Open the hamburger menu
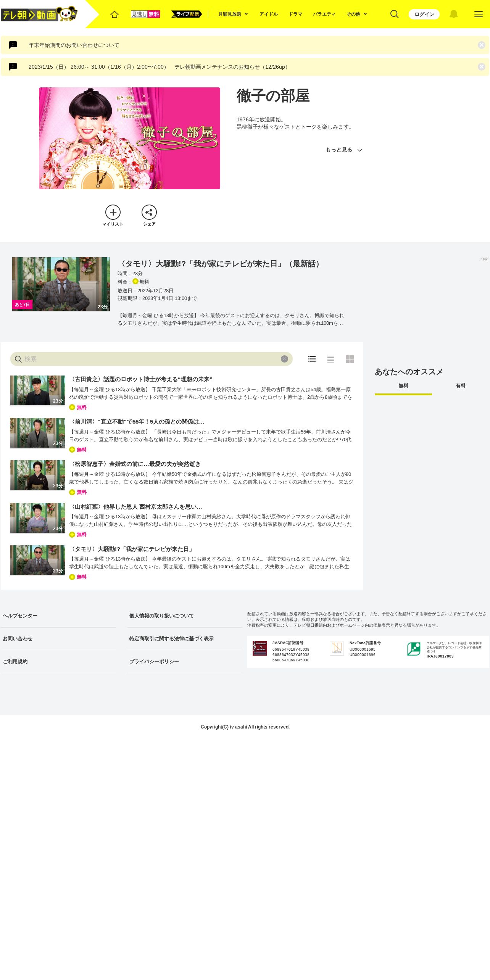 [x=478, y=14]
